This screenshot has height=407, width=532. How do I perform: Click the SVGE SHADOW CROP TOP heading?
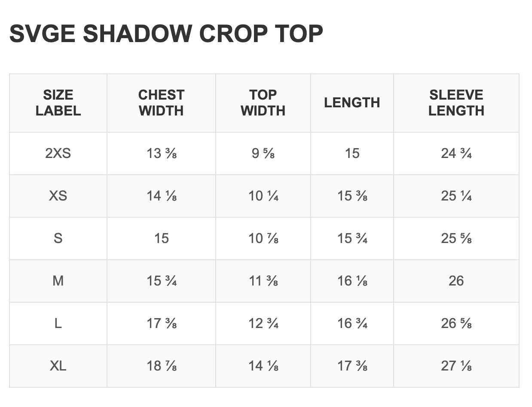(x=166, y=34)
